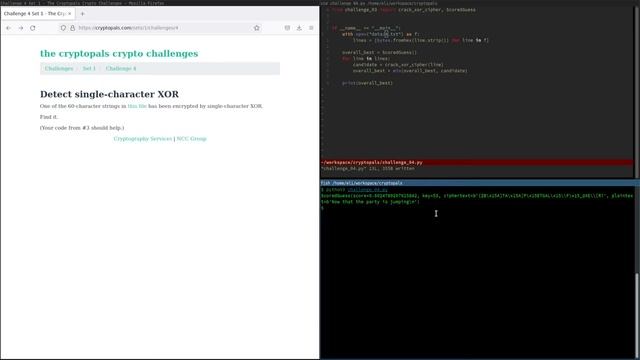This screenshot has width=640, height=360.
Task: Open Firefox downloads panel
Action: (299, 28)
